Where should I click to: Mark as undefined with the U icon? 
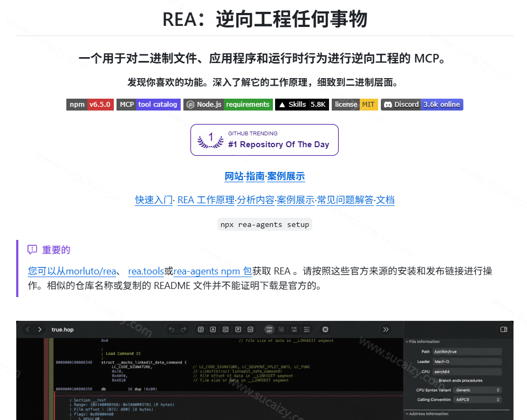(x=250, y=329)
